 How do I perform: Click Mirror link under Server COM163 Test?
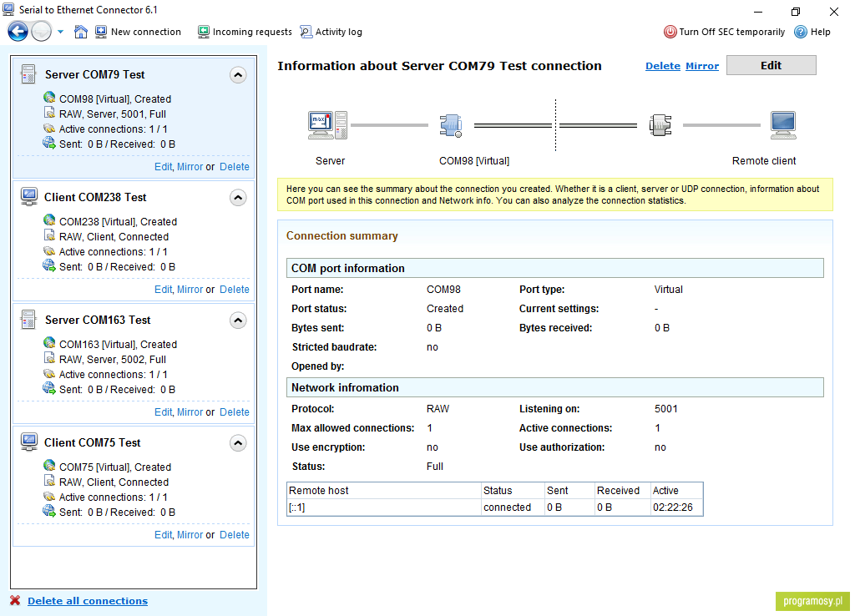(190, 412)
